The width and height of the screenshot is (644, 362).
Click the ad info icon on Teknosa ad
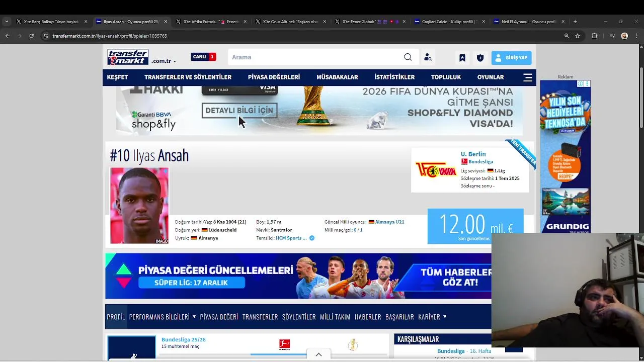[581, 84]
